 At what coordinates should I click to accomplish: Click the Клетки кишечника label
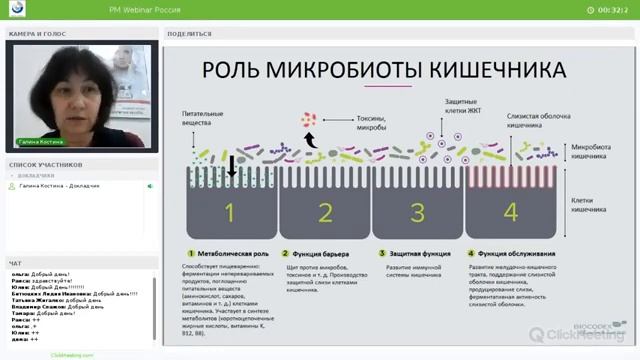click(x=588, y=205)
